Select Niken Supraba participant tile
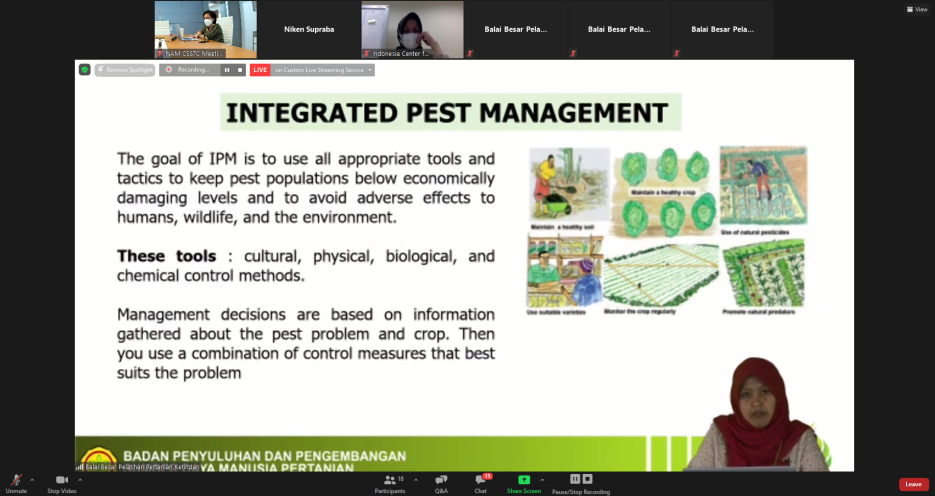935x496 pixels. 309,30
